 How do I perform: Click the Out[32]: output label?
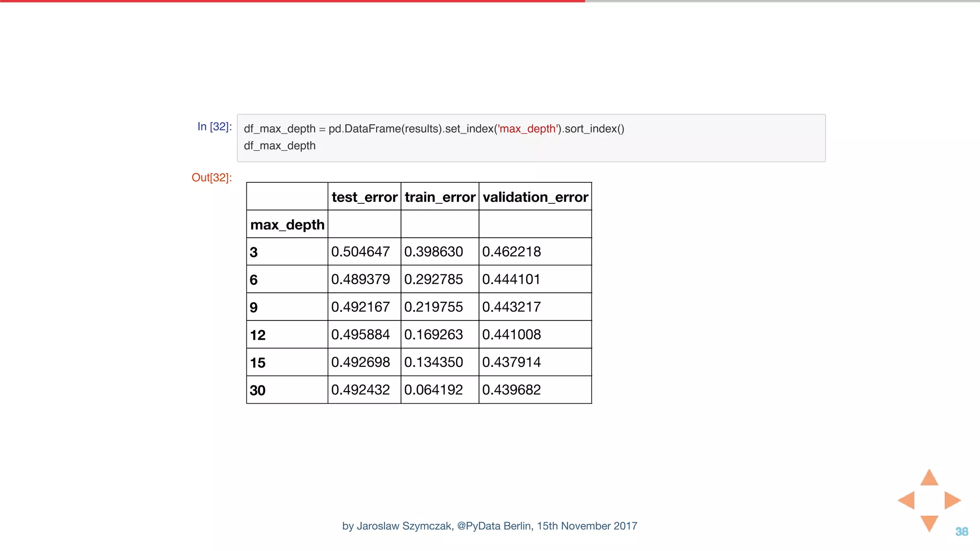tap(212, 177)
